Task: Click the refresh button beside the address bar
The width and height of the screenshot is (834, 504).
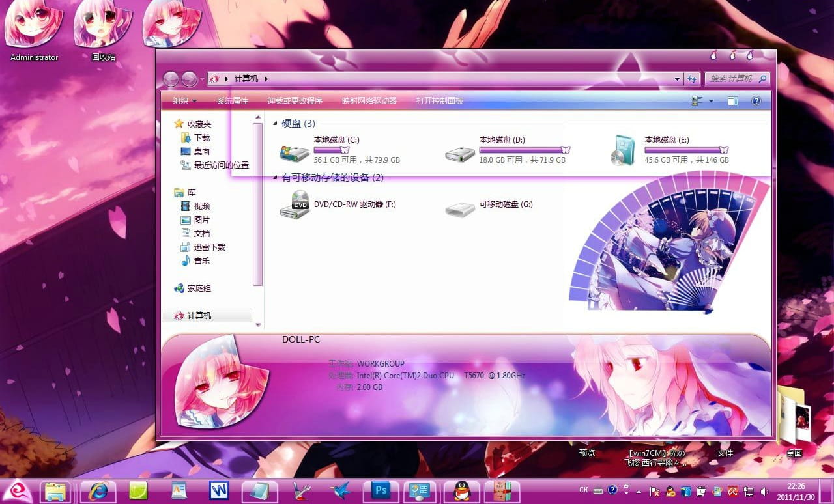Action: (693, 79)
